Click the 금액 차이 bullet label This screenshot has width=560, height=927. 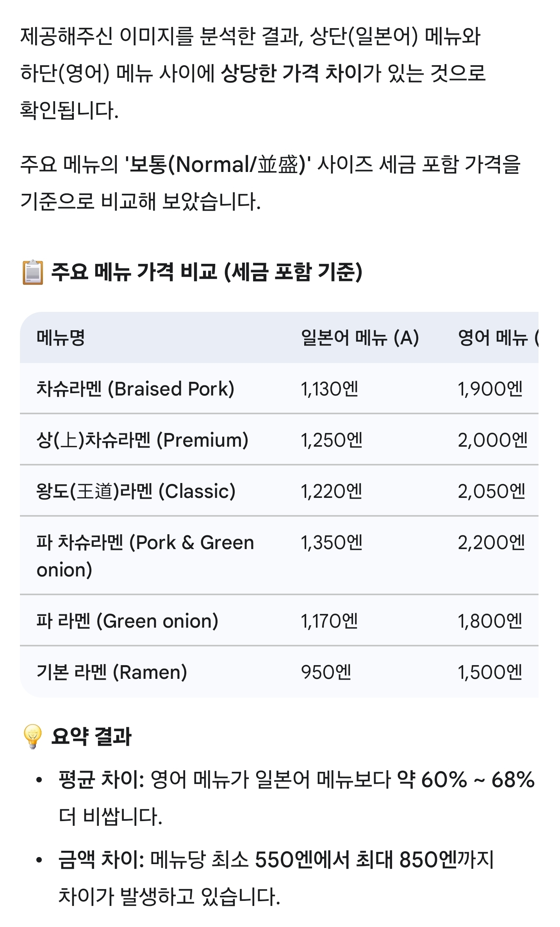(102, 859)
